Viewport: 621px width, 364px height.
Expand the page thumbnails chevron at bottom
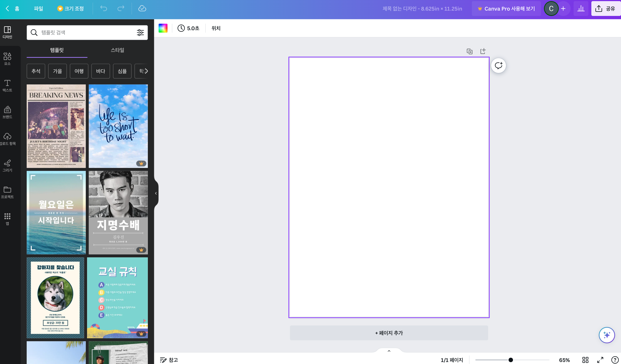coord(389,351)
